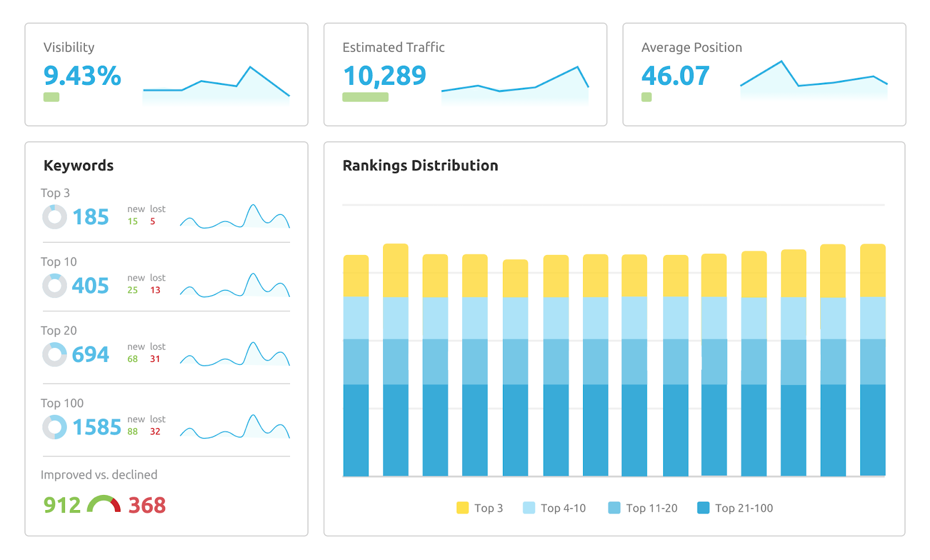Toggle the Top 4-10 legend entry

click(555, 508)
